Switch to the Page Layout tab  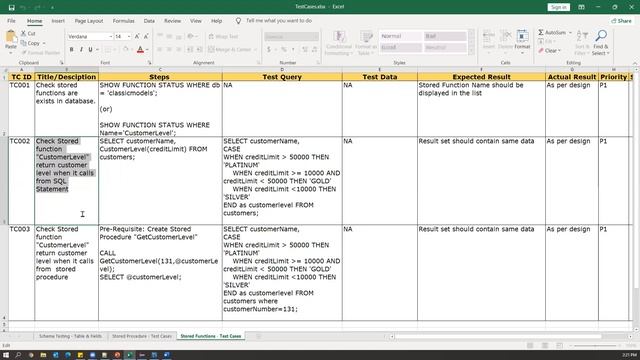coord(89,21)
